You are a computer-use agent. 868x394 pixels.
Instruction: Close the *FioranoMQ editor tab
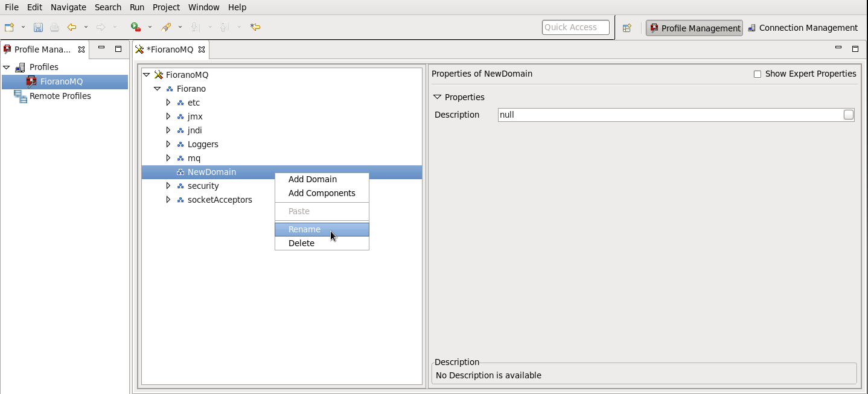pyautogui.click(x=202, y=49)
